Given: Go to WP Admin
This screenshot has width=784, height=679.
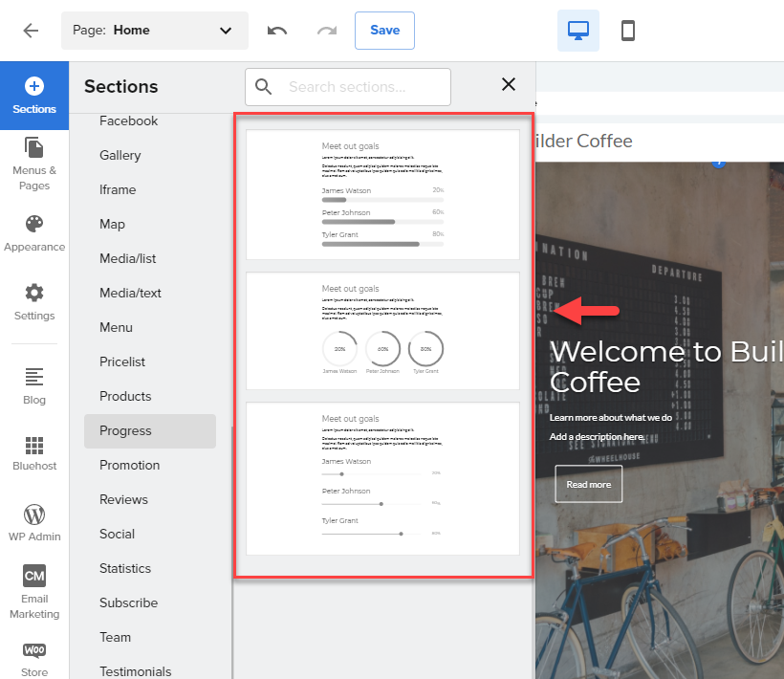Looking at the screenshot, I should pyautogui.click(x=34, y=523).
